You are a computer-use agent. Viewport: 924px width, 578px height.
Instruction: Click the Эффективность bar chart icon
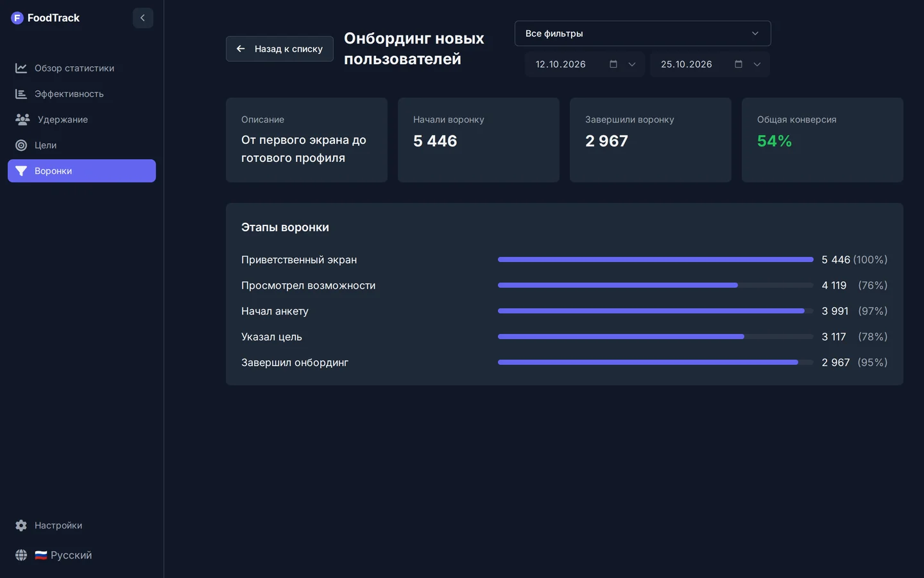(x=21, y=94)
